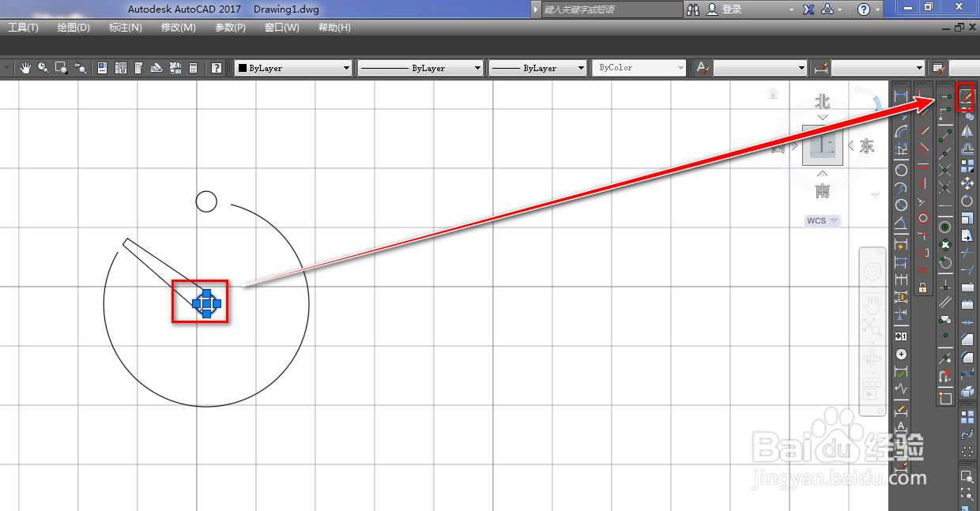Click the Help question mark toolbar icon
Image resolution: width=980 pixels, height=511 pixels.
pyautogui.click(x=217, y=68)
